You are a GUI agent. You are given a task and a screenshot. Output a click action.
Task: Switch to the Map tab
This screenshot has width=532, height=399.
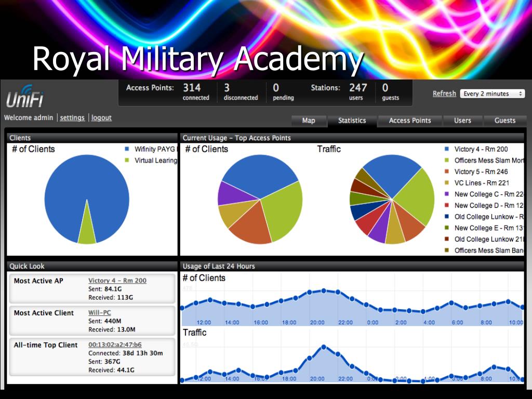pos(309,121)
